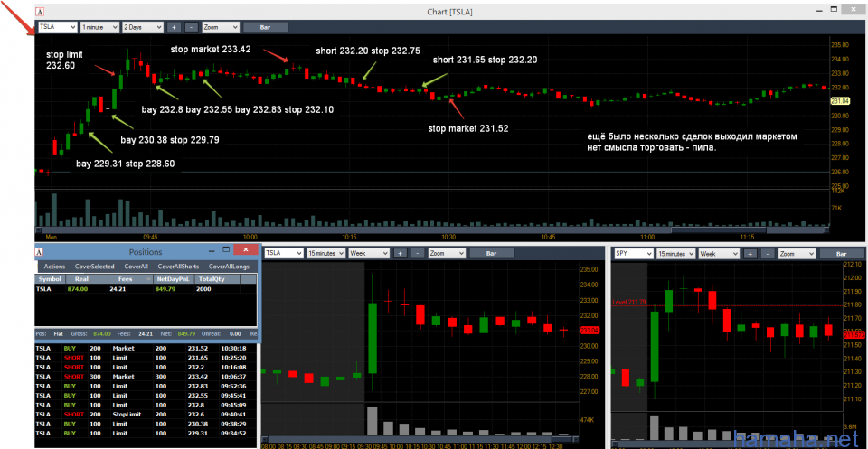Maximize the Positions window
The width and height of the screenshot is (868, 449).
pos(225,250)
